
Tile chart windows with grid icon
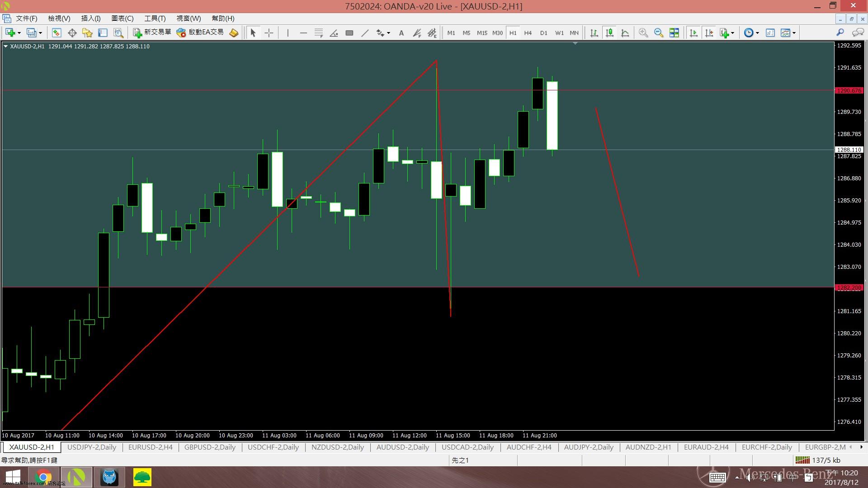[x=674, y=33]
